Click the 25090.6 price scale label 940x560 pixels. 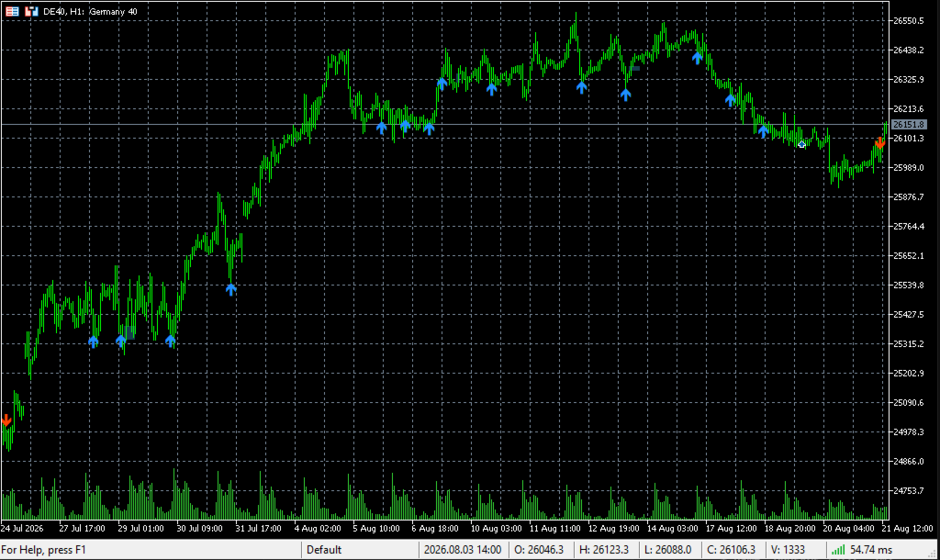pos(908,403)
